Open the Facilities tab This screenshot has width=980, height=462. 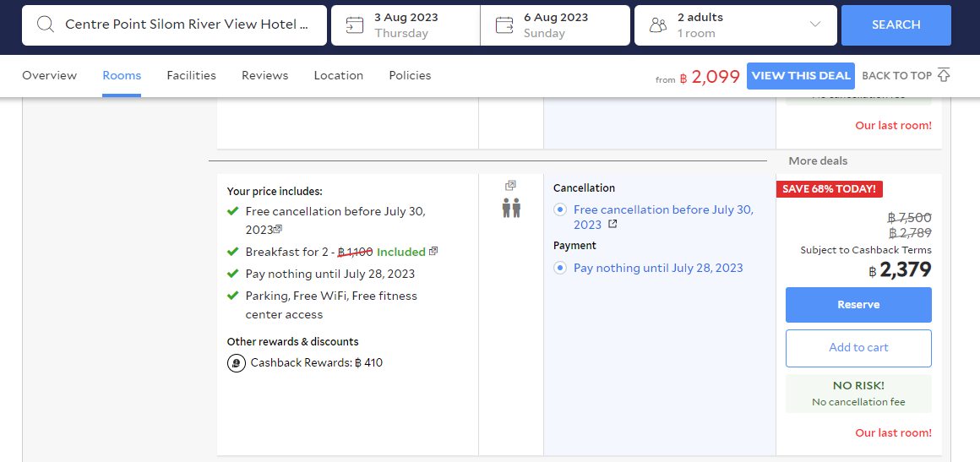[x=191, y=76]
